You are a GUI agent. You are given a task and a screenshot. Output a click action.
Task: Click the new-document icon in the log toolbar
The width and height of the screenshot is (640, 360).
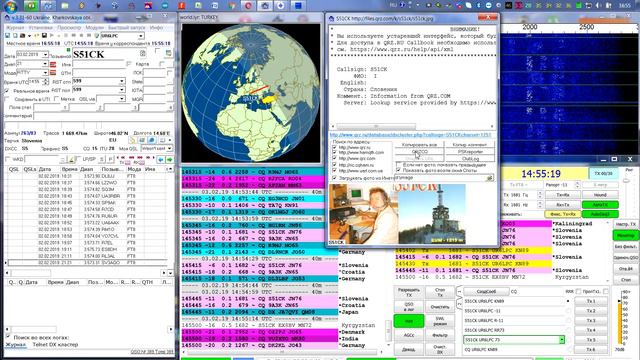tap(15, 36)
